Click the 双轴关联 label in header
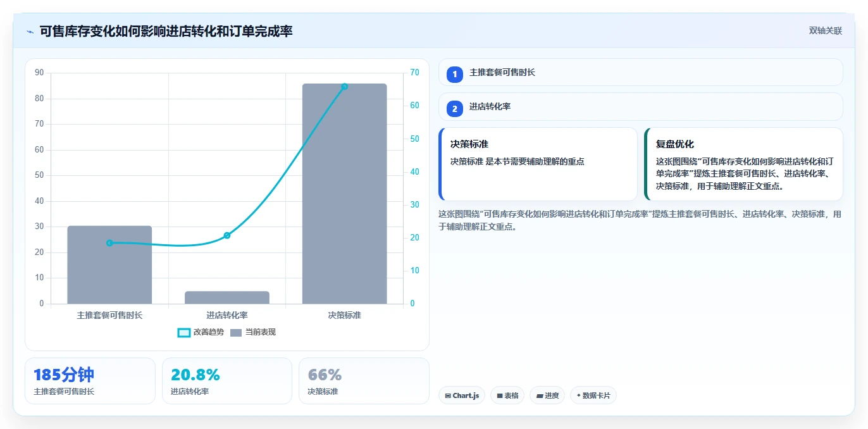This screenshot has width=868, height=429. pyautogui.click(x=825, y=31)
